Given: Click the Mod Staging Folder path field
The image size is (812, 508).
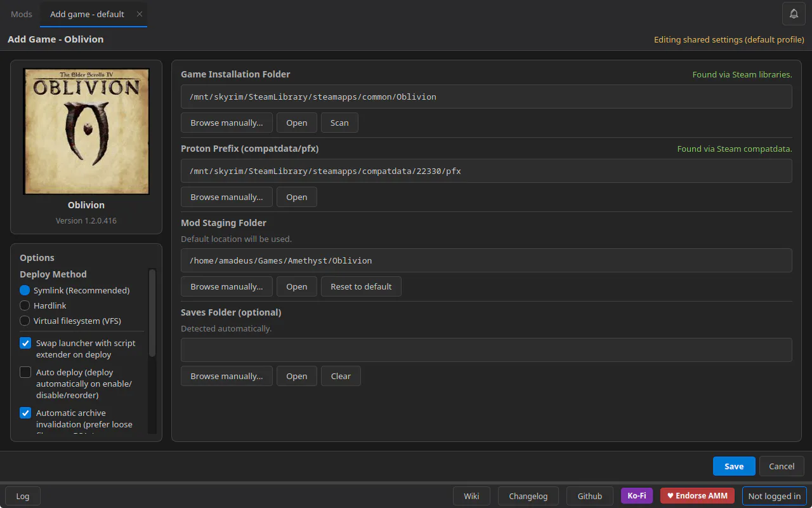Looking at the screenshot, I should pyautogui.click(x=487, y=260).
